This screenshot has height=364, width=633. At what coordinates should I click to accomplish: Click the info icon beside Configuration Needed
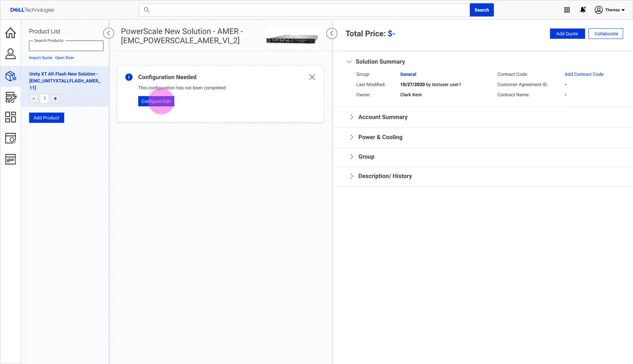coord(129,77)
